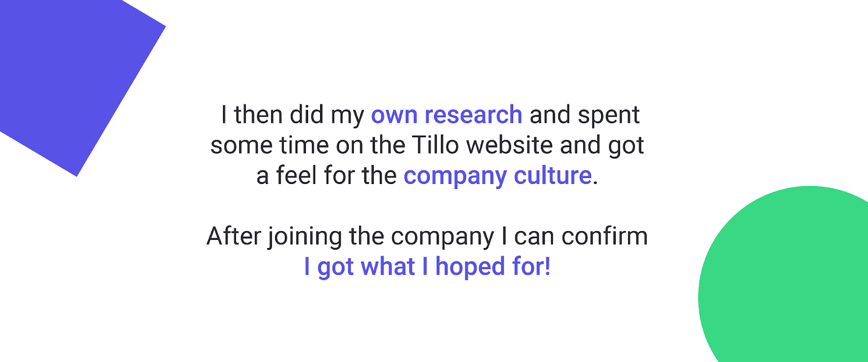Viewport: 868px width, 362px height.
Task: Select the highlighted 'own research' text
Action: 446,116
